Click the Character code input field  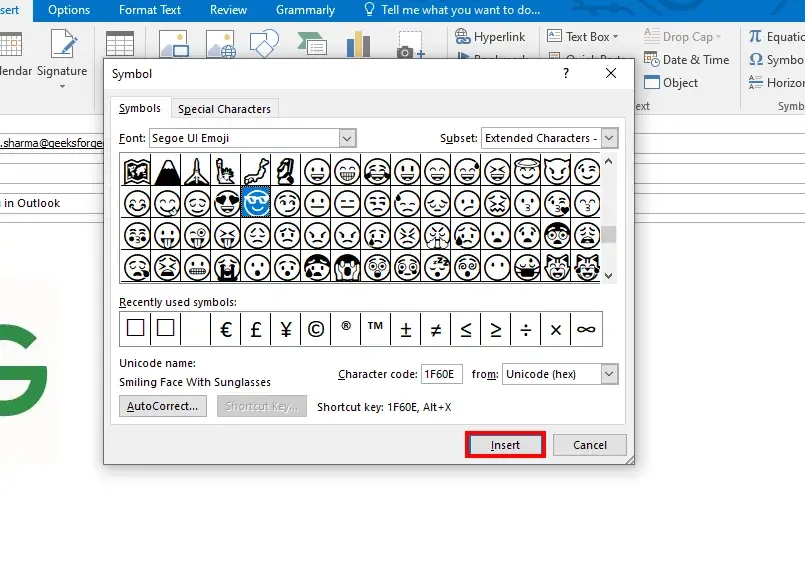pos(441,374)
